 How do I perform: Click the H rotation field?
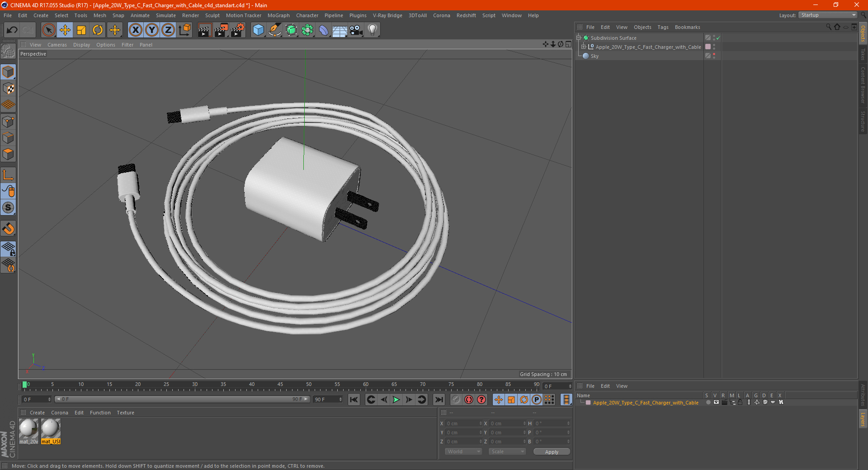coord(552,423)
